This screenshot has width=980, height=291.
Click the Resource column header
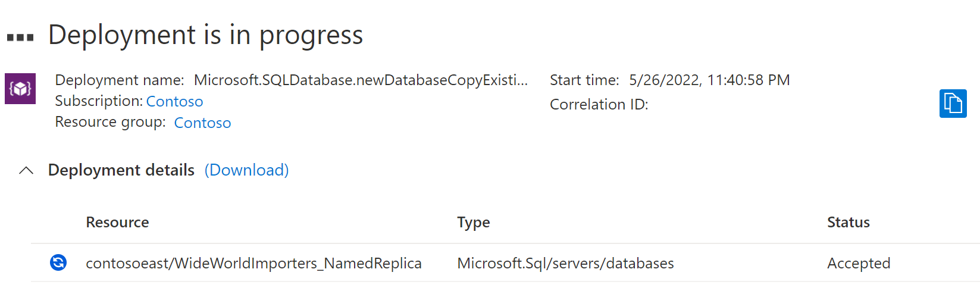(117, 222)
